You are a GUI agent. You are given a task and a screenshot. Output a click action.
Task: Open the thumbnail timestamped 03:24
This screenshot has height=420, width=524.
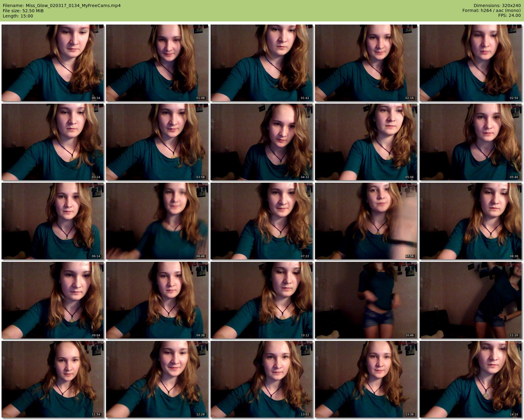[53, 142]
